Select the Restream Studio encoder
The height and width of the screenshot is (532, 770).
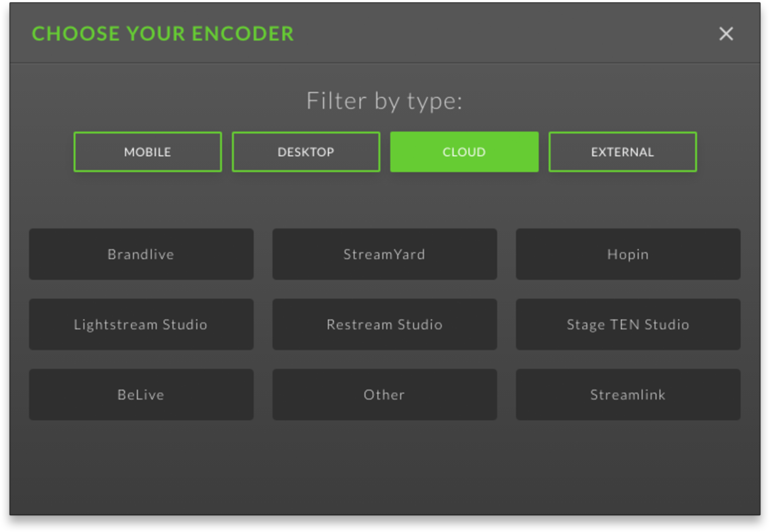pos(384,323)
